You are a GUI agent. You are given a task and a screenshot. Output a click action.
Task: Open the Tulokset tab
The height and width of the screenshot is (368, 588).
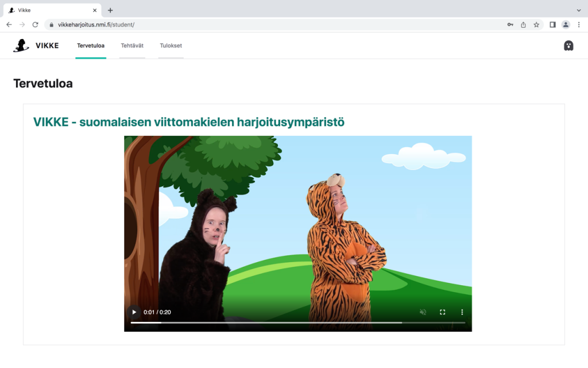pyautogui.click(x=171, y=45)
